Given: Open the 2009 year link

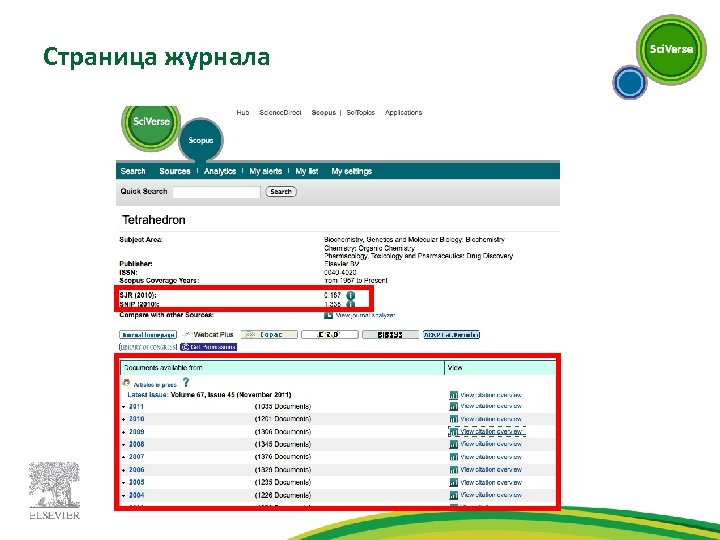Looking at the screenshot, I should pyautogui.click(x=136, y=432).
